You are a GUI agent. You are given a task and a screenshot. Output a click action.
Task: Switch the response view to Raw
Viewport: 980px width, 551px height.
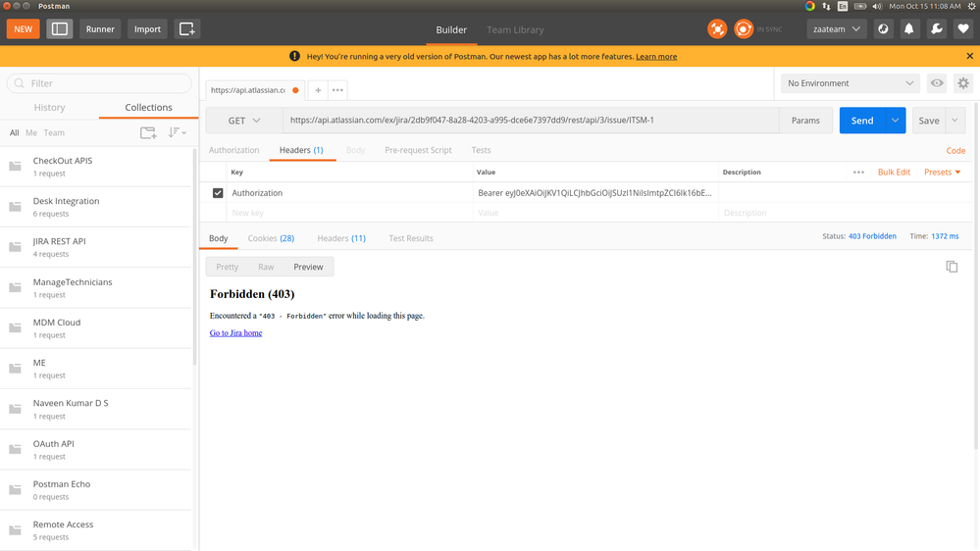tap(266, 267)
